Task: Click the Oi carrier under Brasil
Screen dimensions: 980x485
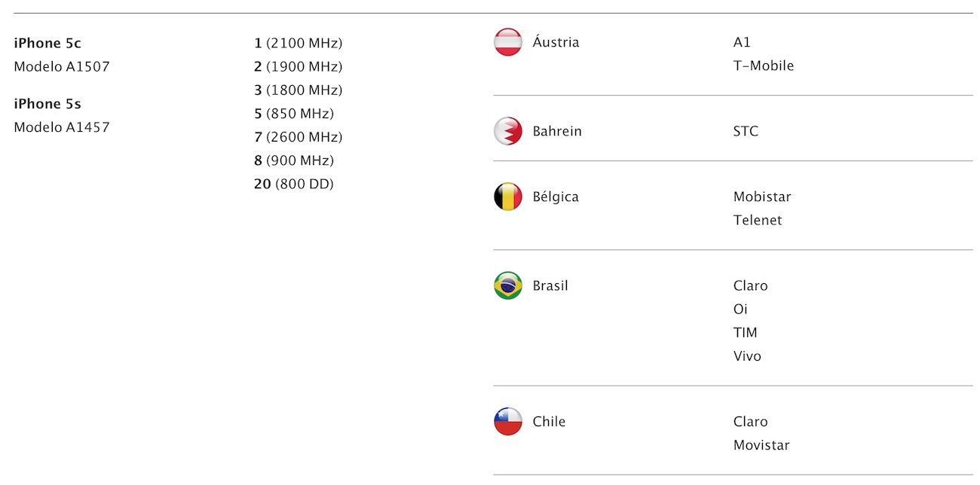Action: point(740,309)
